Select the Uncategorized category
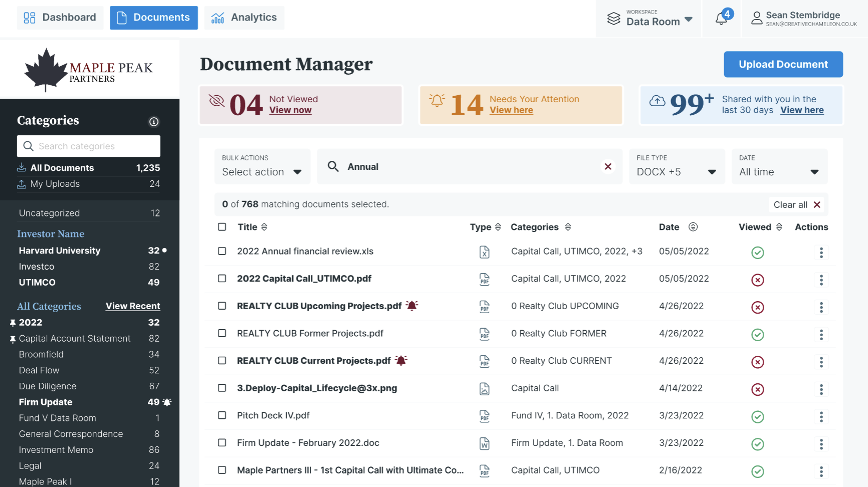Screen dimensions: 868x487 (89, 213)
